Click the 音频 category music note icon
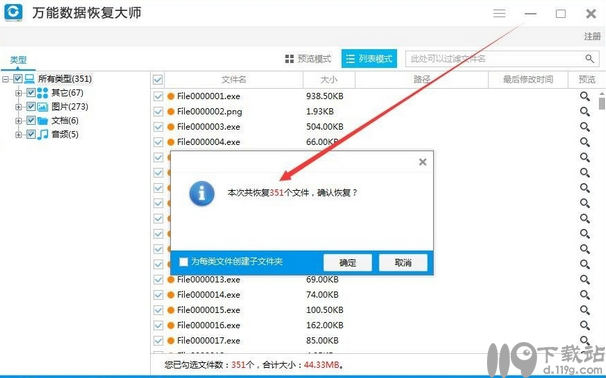Viewport: 606px width, 378px height. point(43,134)
